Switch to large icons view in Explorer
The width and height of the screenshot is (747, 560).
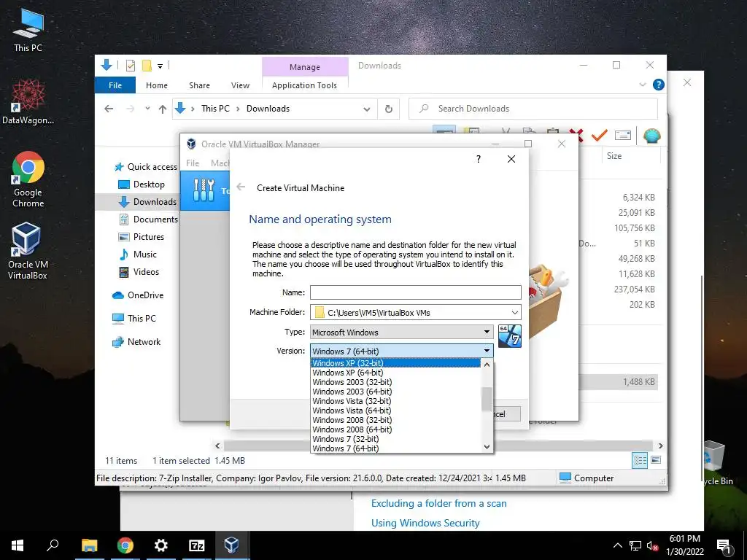(656, 460)
